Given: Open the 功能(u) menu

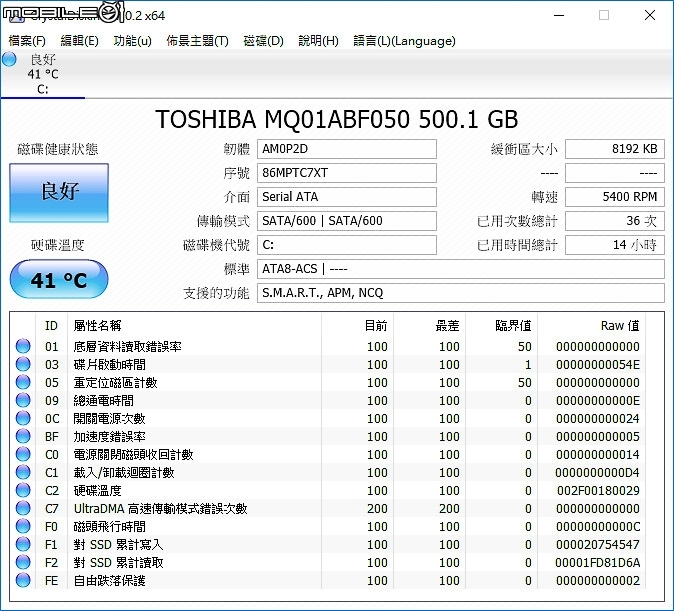Looking at the screenshot, I should [132, 41].
